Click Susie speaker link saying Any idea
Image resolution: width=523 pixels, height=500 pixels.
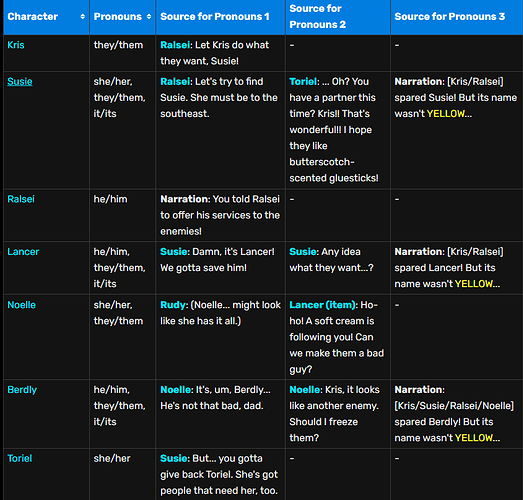tap(303, 252)
